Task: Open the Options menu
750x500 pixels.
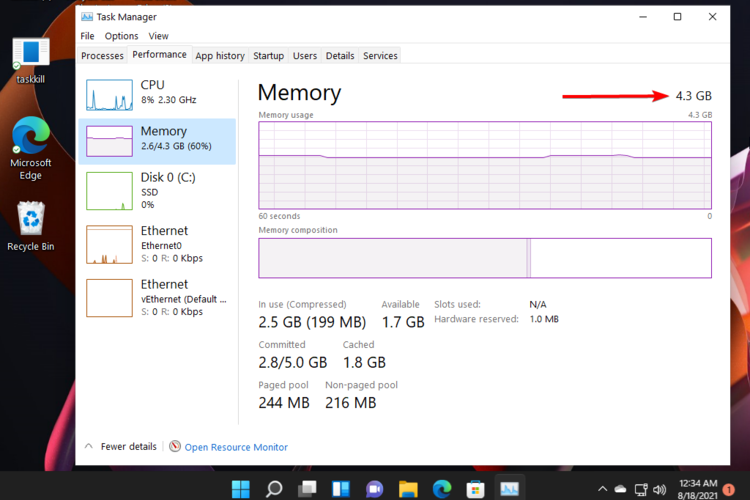Action: click(122, 36)
